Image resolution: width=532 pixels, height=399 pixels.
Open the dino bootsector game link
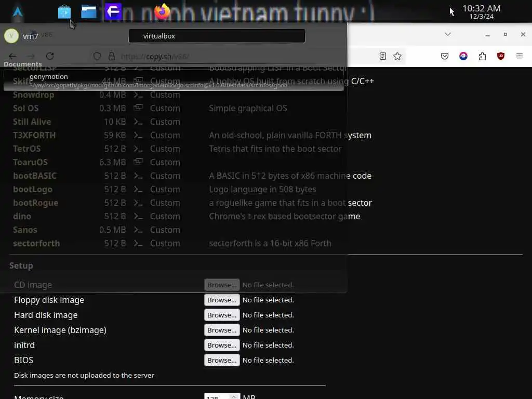point(22,217)
